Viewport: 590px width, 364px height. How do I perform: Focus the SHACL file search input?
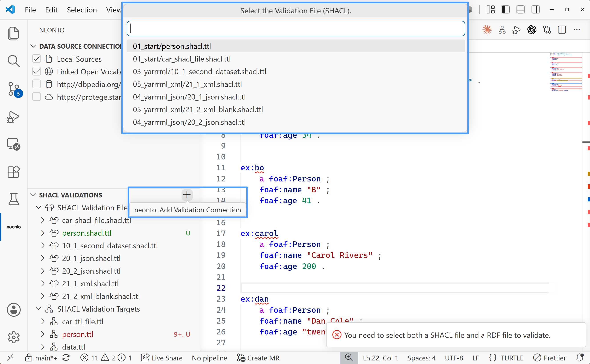(x=296, y=29)
